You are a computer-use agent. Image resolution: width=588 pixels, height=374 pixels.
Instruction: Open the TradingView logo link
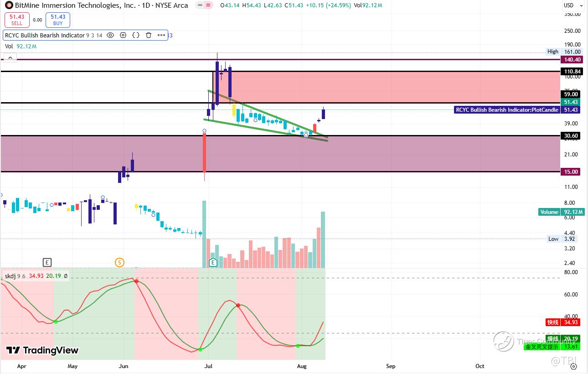pyautogui.click(x=42, y=350)
